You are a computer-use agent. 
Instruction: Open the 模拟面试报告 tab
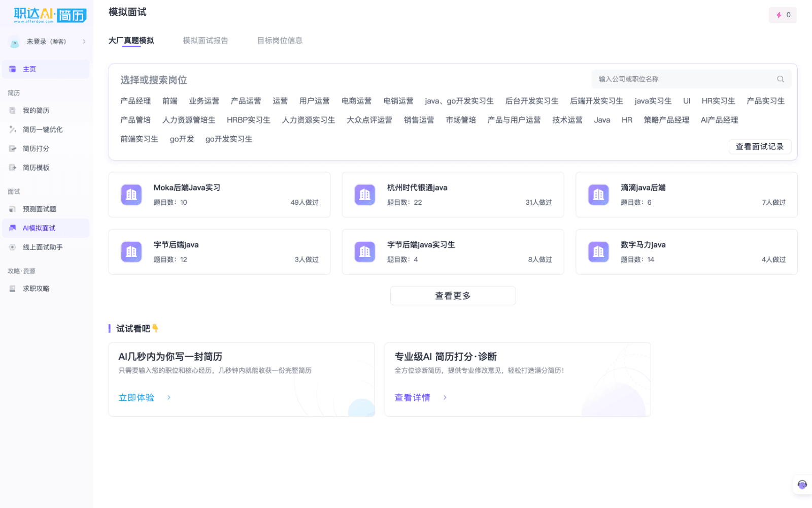click(x=206, y=41)
